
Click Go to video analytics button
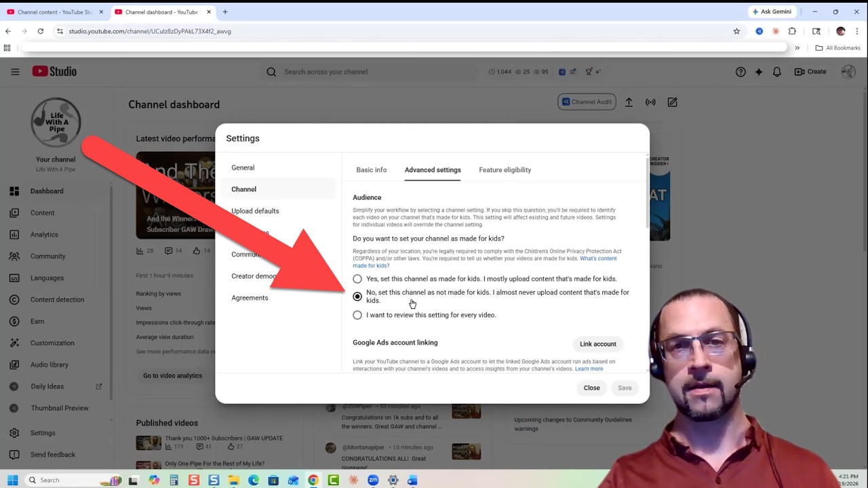173,375
